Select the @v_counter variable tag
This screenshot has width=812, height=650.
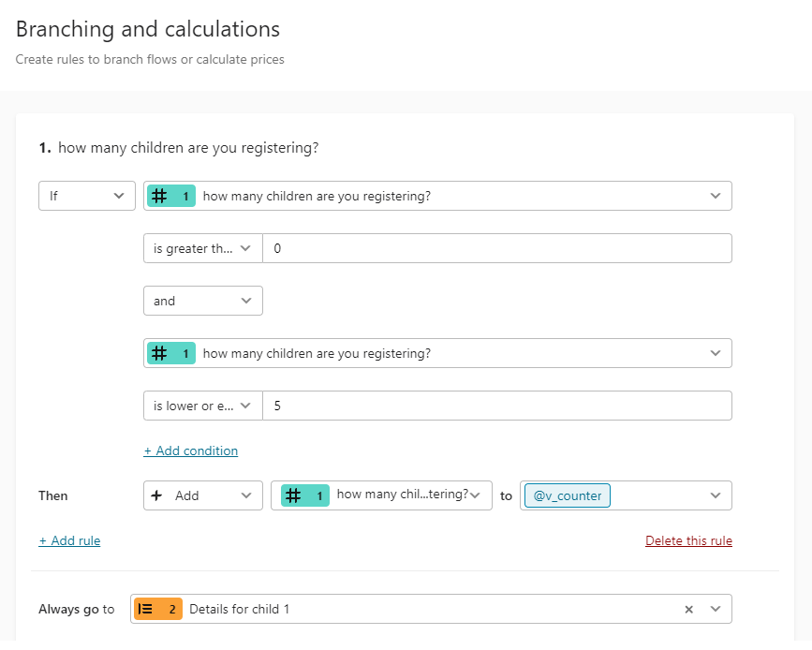(567, 496)
